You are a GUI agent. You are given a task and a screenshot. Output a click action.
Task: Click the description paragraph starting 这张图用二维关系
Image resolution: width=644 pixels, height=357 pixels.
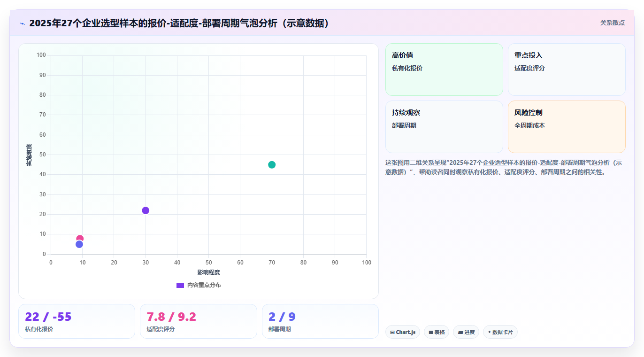click(504, 167)
